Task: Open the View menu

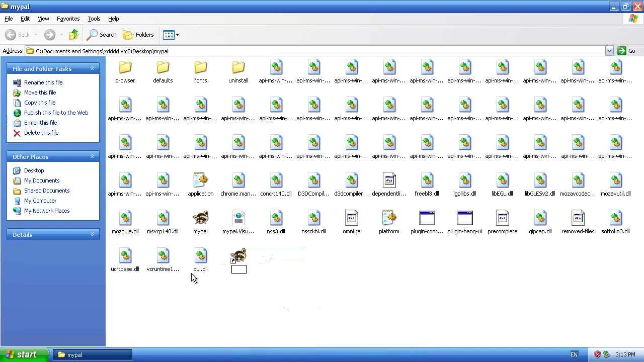Action: [x=43, y=19]
